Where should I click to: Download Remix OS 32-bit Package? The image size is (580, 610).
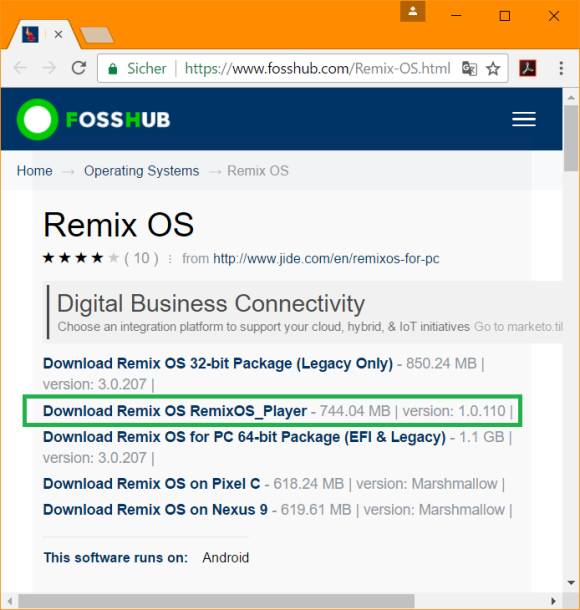[218, 363]
